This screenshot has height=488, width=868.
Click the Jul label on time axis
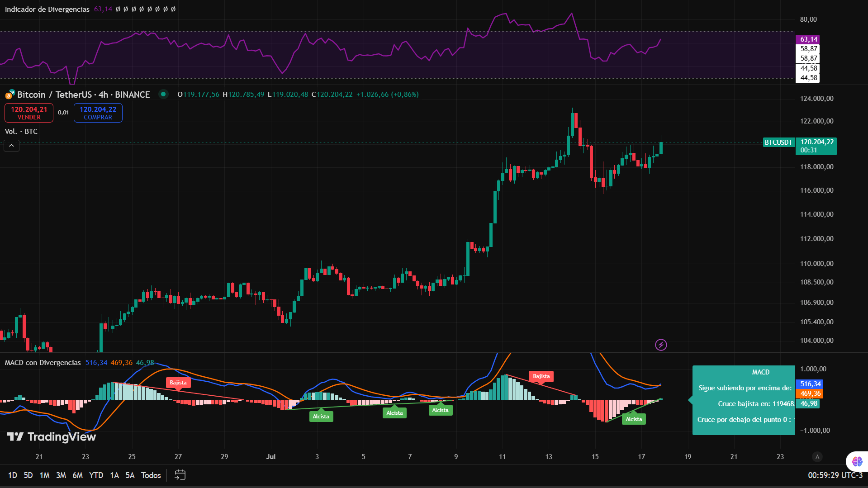coord(270,457)
